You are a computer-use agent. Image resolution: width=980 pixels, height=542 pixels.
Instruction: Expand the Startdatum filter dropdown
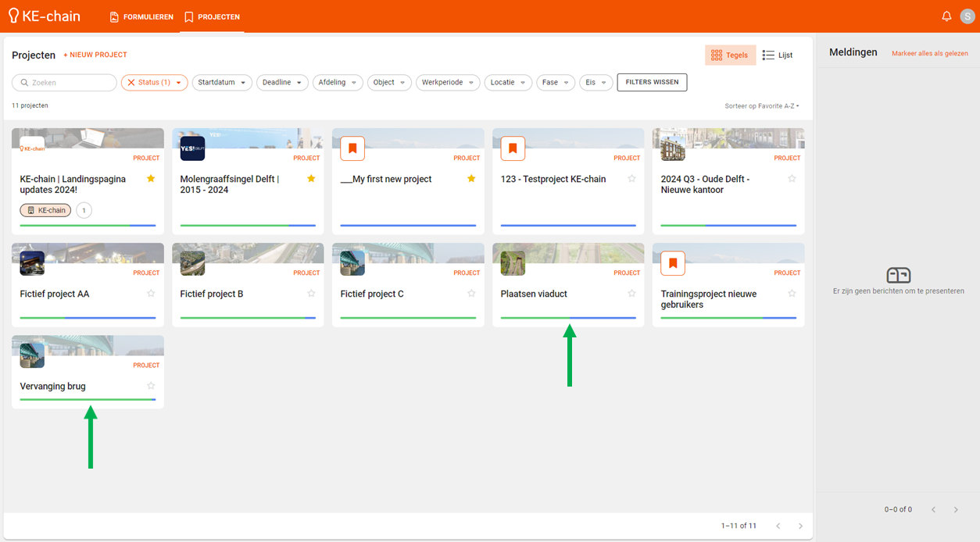222,83
